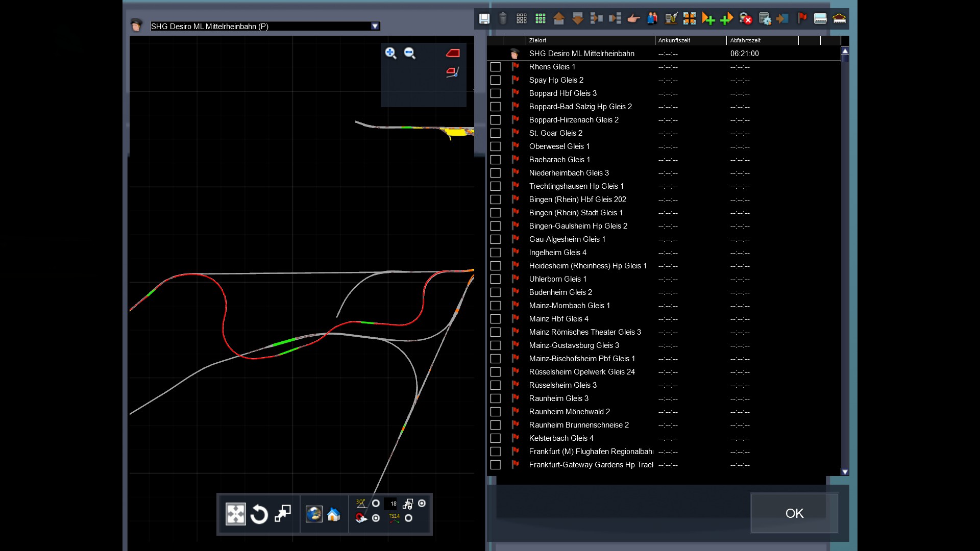Zoom in on the track map
This screenshot has width=980, height=551.
coord(390,53)
